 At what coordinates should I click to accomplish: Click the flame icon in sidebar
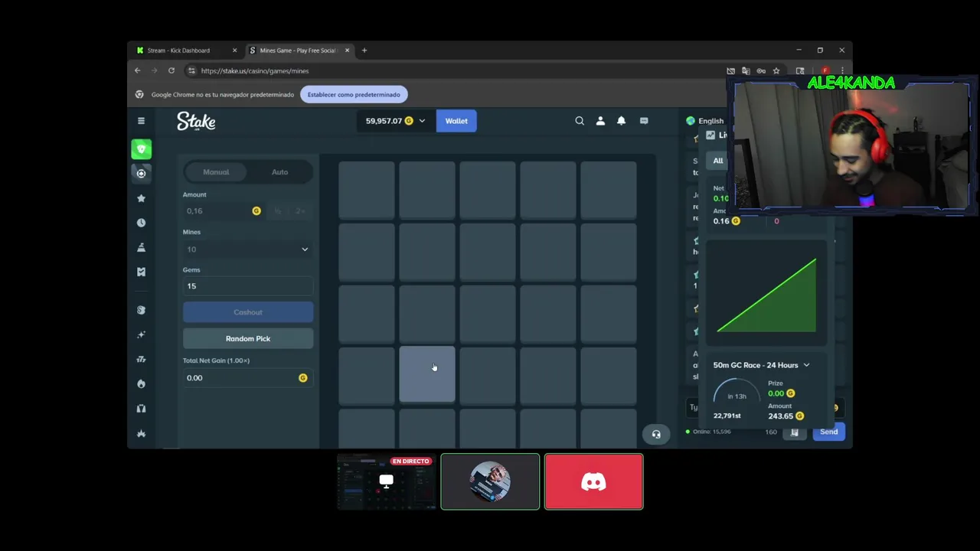[x=141, y=383]
